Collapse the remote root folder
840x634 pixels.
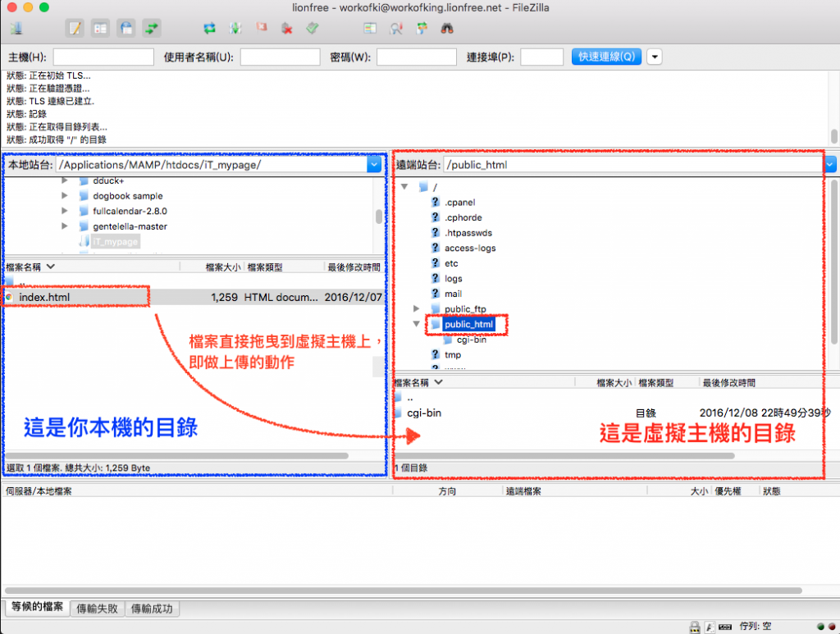405,186
